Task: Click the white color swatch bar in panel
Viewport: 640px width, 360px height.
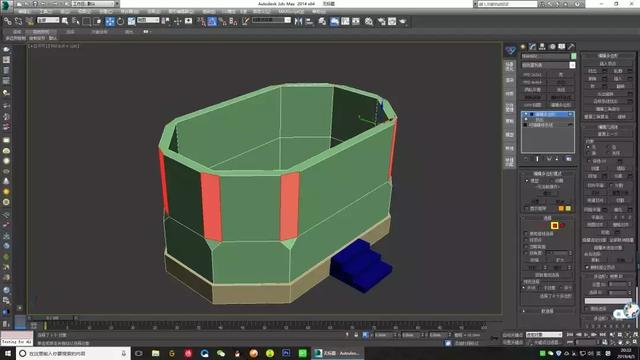Action: [x=607, y=301]
